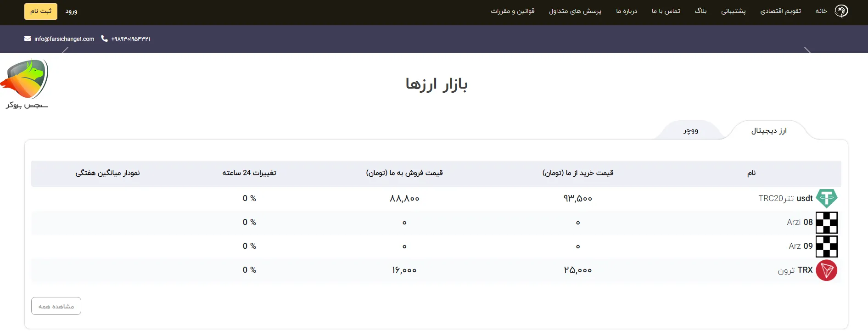This screenshot has width=868, height=336.
Task: Click the usdt row 0 % change
Action: tap(249, 198)
